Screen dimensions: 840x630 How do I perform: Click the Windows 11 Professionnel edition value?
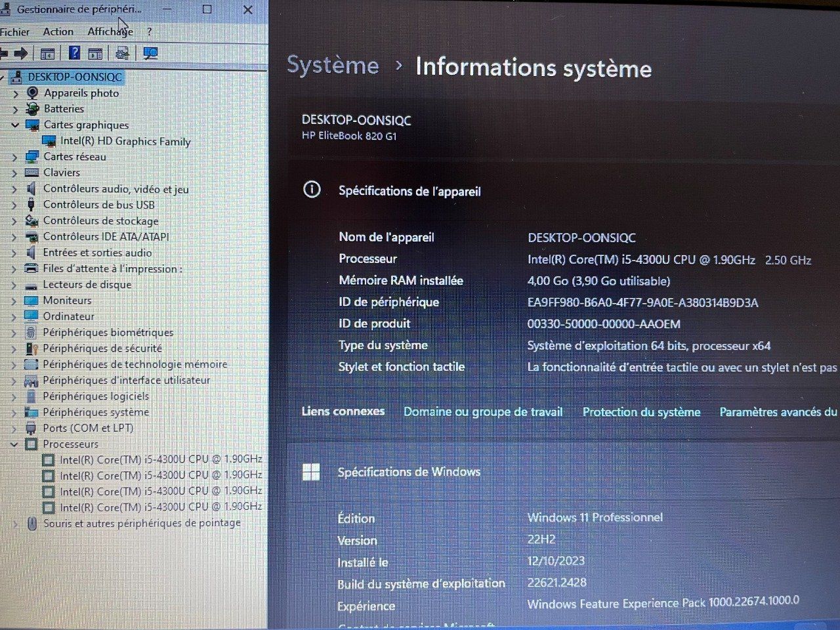click(x=595, y=517)
